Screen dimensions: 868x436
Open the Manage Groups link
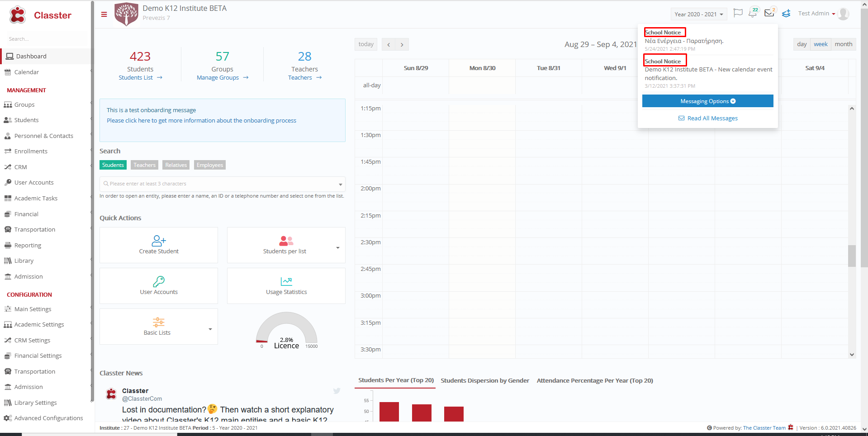pos(223,78)
